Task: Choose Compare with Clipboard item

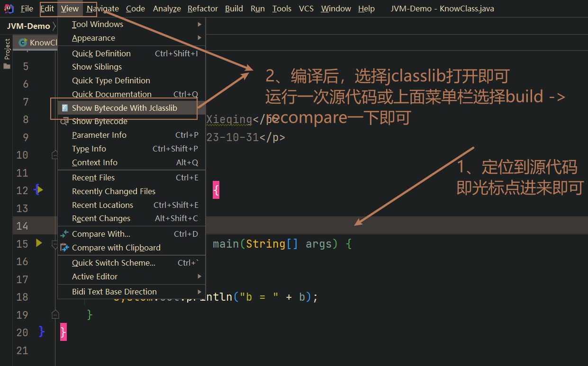Action: coord(131,248)
